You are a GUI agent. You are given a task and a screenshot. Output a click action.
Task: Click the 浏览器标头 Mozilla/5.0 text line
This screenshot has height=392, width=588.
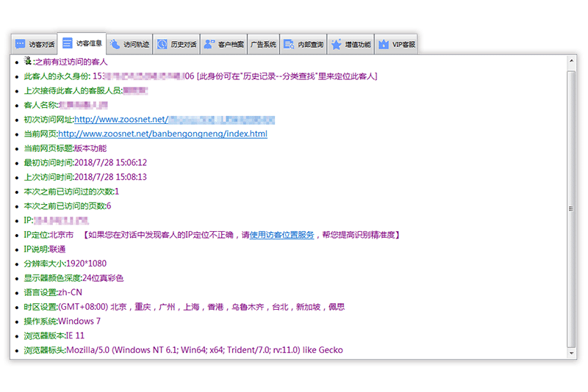pos(184,350)
